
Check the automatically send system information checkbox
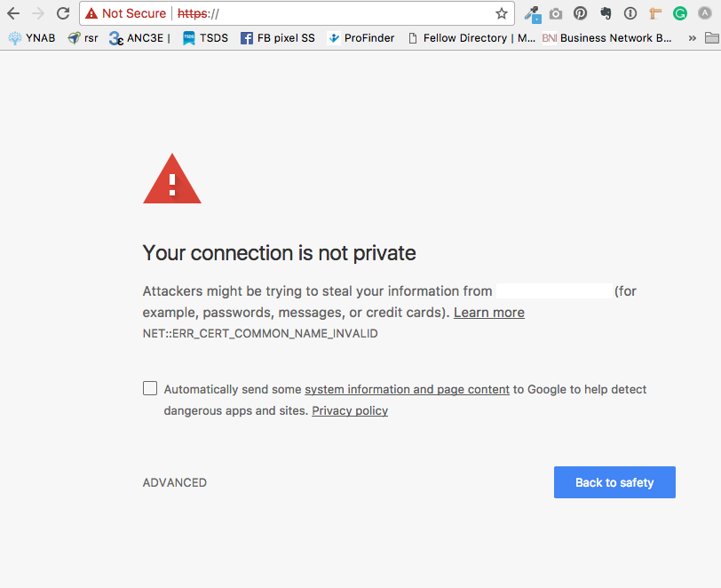(x=150, y=388)
